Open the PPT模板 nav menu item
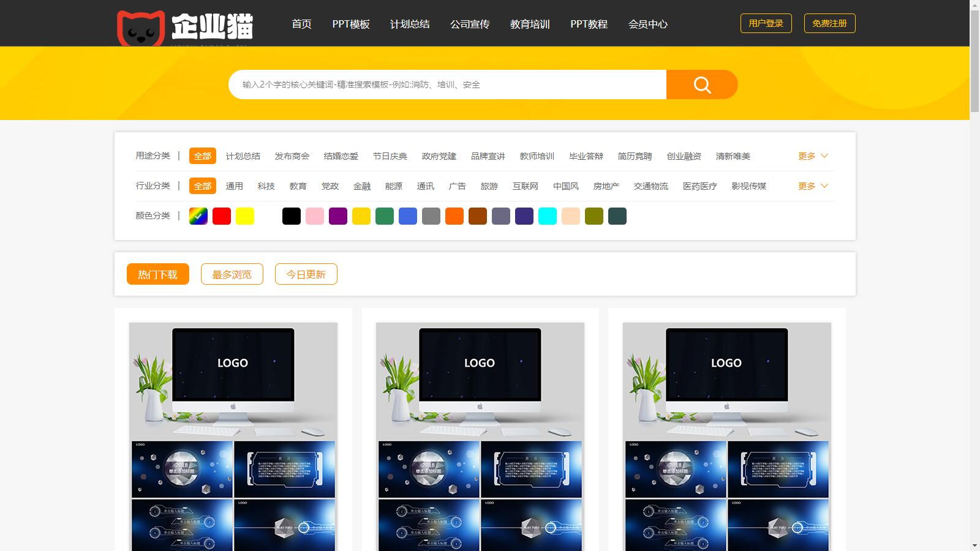The image size is (980, 551). 351,24
